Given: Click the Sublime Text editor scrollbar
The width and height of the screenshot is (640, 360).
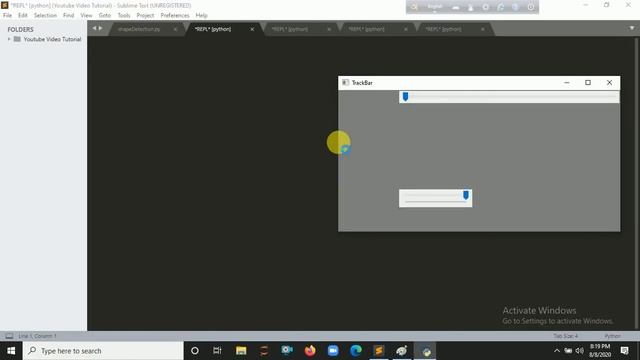Looking at the screenshot, I should coord(636,184).
